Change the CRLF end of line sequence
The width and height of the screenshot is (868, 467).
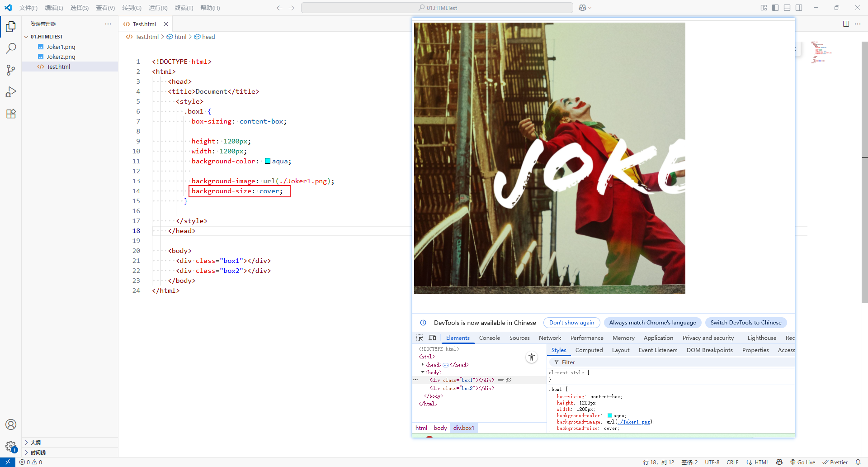(732, 462)
